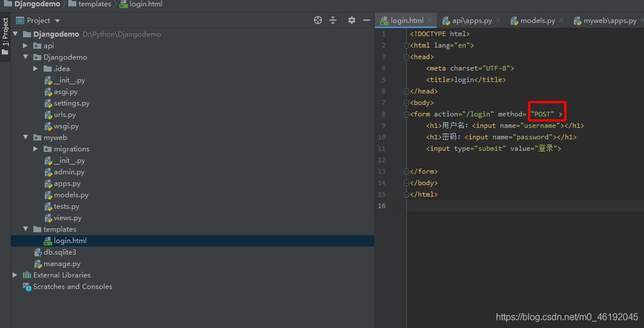This screenshot has width=644, height=328.
Task: Place cursor on the title login line
Action: click(465, 80)
